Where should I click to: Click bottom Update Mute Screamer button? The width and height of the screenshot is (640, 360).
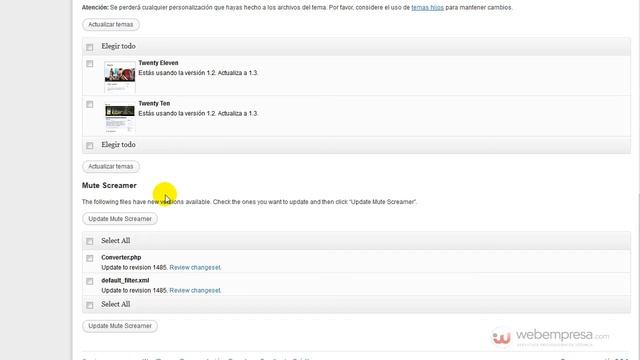[120, 326]
